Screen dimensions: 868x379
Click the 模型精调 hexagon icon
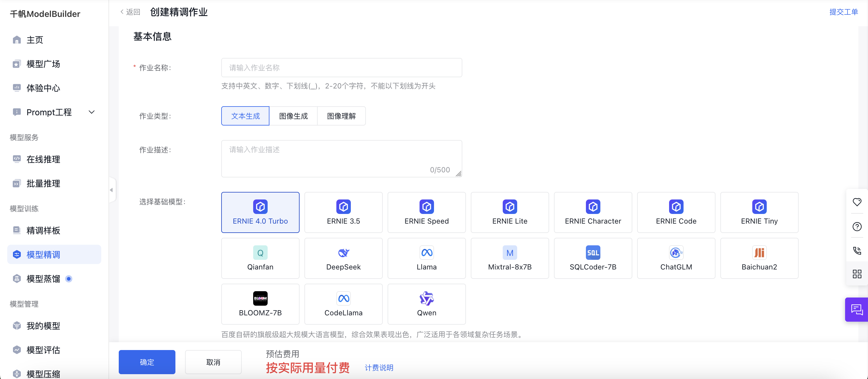coord(17,255)
